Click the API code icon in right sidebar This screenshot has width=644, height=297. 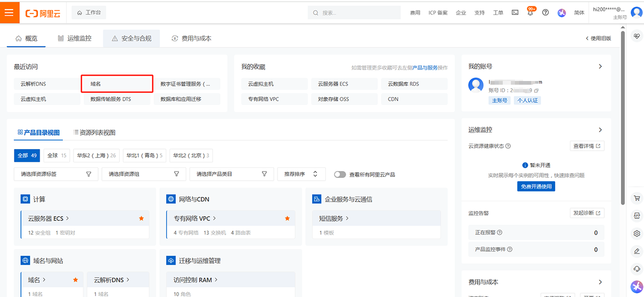pyautogui.click(x=637, y=216)
